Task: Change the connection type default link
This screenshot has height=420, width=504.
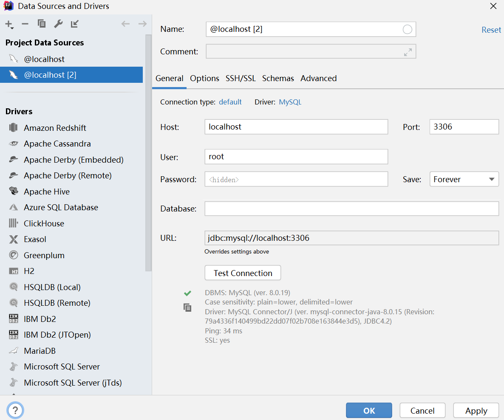Action: (230, 102)
